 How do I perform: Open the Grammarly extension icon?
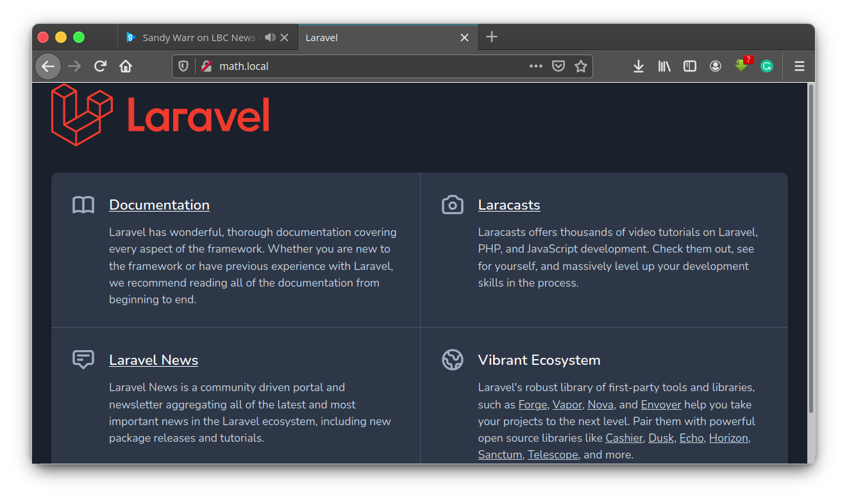(767, 66)
